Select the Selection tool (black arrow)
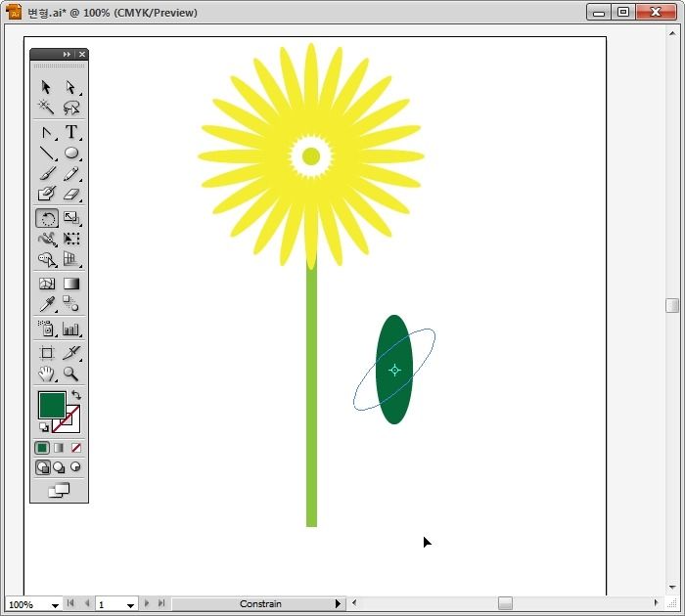This screenshot has height=616, width=685. point(46,87)
